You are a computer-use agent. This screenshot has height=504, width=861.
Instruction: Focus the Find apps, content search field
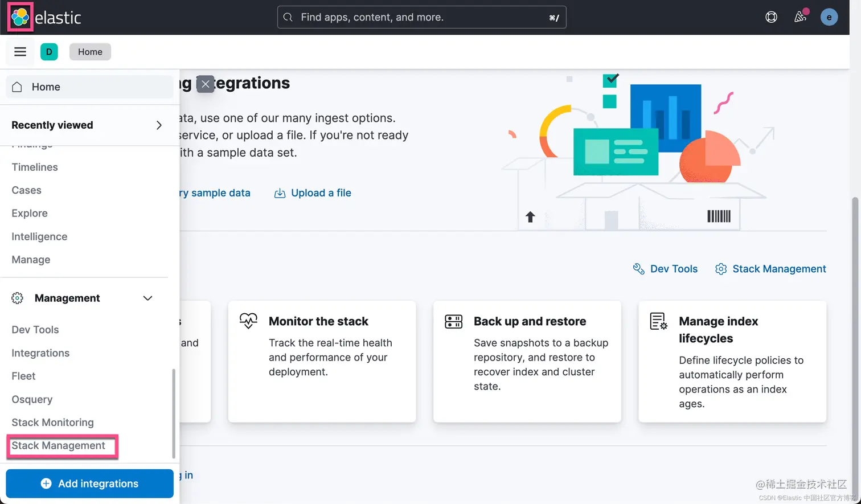[x=421, y=17]
